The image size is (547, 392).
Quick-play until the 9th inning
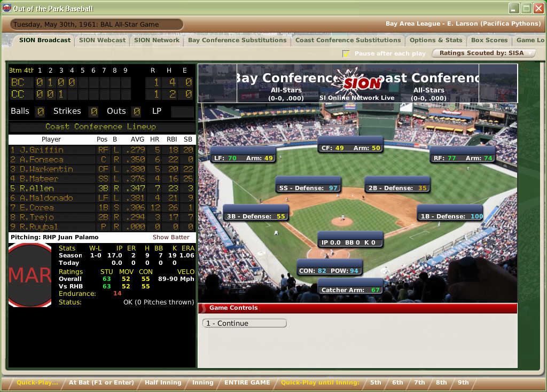coord(463,382)
